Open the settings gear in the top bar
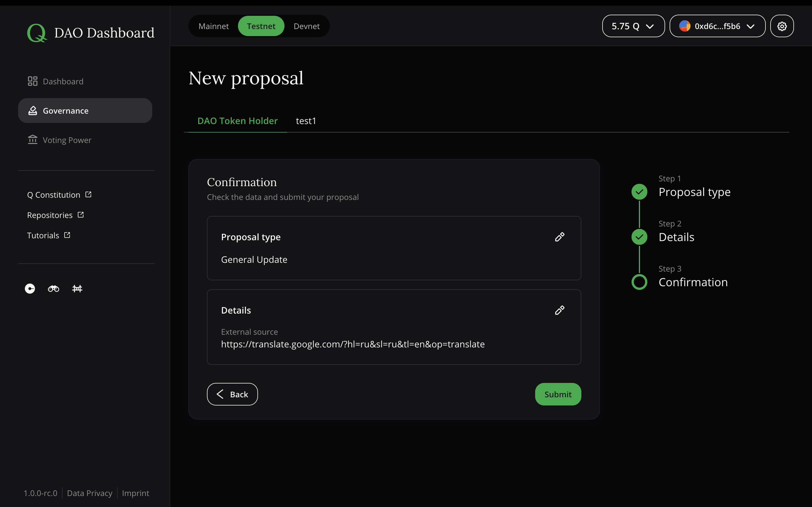The width and height of the screenshot is (812, 507). pos(782,26)
